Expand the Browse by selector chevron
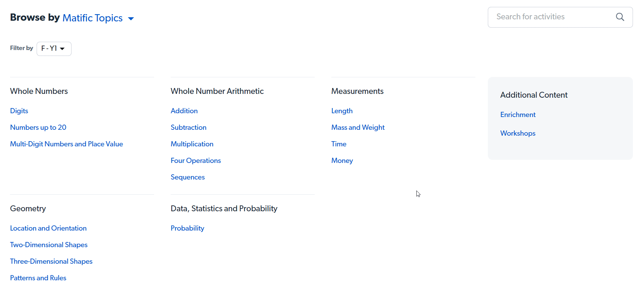 pyautogui.click(x=131, y=18)
